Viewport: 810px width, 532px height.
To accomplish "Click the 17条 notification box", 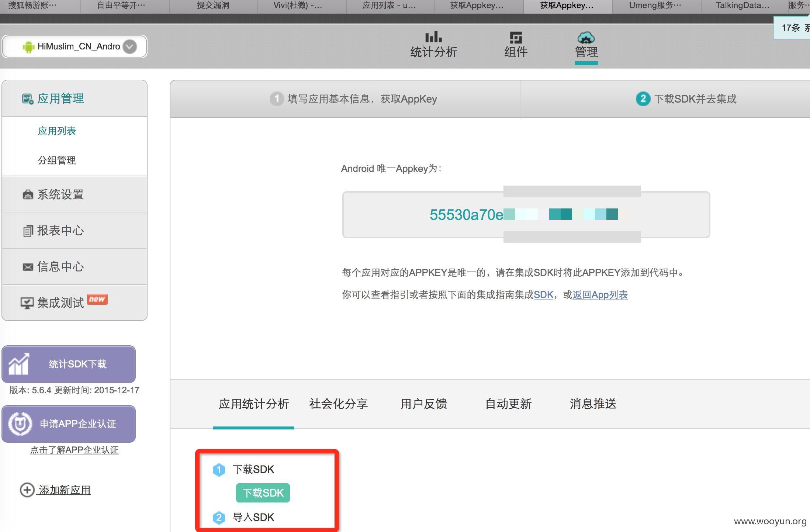I will tap(792, 28).
